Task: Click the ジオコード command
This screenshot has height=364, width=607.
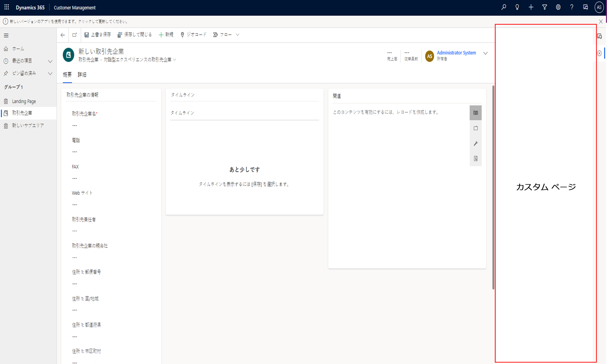Action: click(x=193, y=35)
